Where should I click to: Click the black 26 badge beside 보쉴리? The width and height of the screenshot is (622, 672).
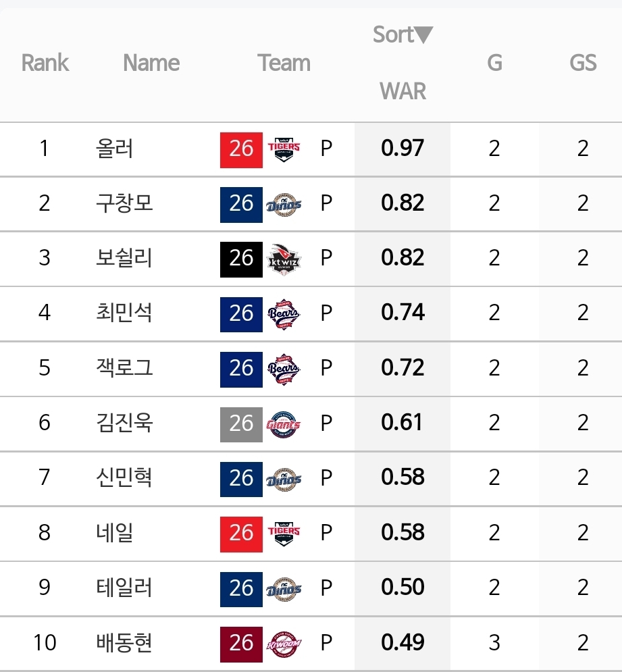click(x=241, y=260)
